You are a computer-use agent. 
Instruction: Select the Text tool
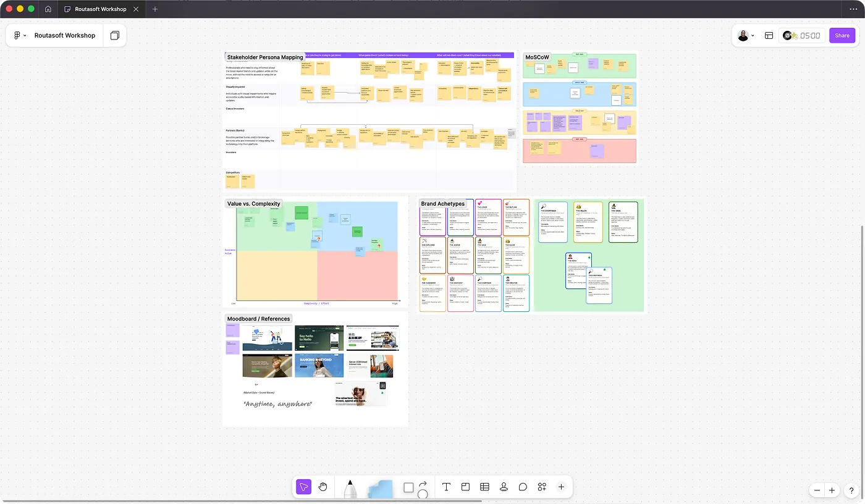point(446,487)
